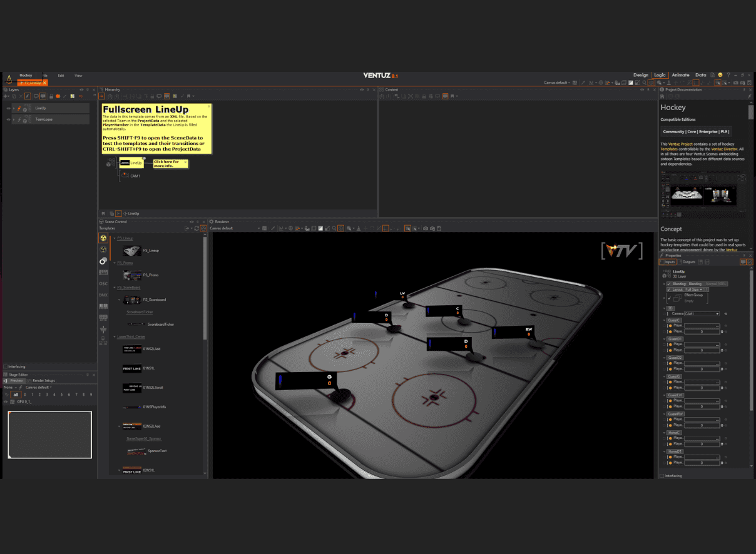Image resolution: width=756 pixels, height=554 pixels.
Task: Click the 'all' button in Stage Editor
Action: (16, 395)
